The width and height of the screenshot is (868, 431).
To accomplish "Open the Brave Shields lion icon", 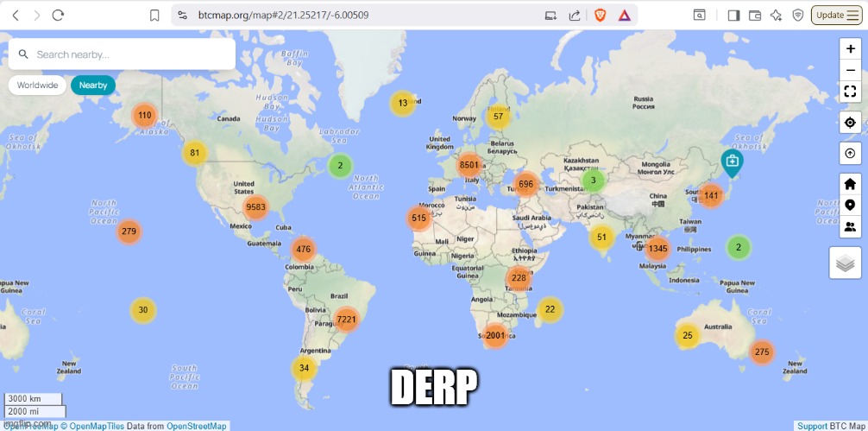I will (601, 15).
